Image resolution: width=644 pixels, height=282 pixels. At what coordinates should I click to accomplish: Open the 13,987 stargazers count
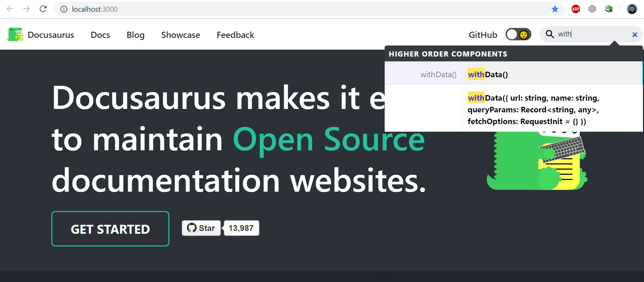[241, 228]
